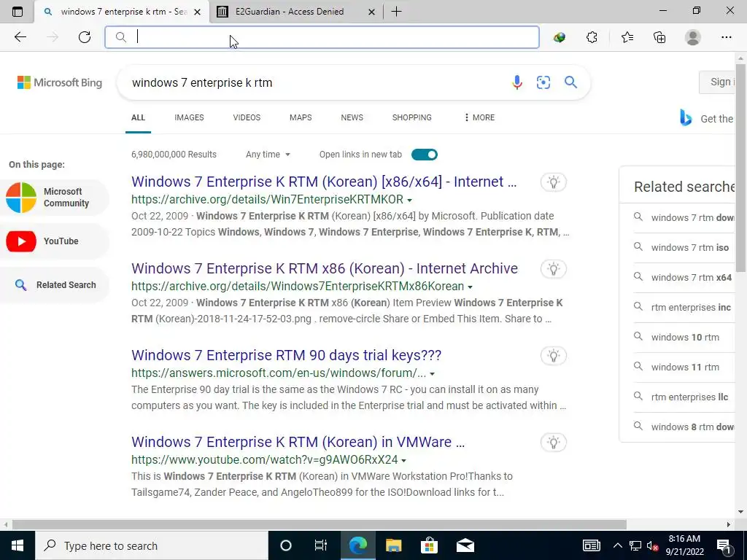Click the Microsoft Bing logo
The height and width of the screenshot is (560, 747).
(60, 82)
